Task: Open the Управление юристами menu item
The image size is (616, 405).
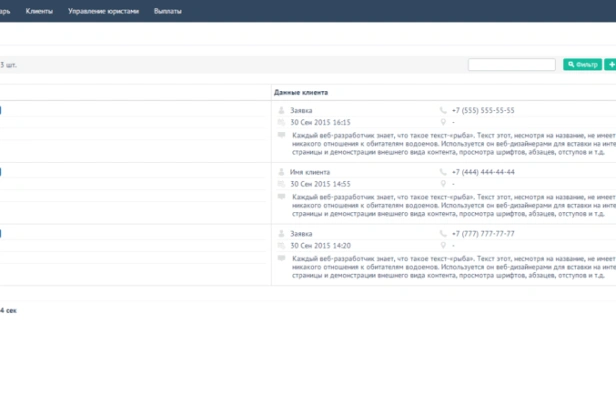Action: tap(103, 11)
